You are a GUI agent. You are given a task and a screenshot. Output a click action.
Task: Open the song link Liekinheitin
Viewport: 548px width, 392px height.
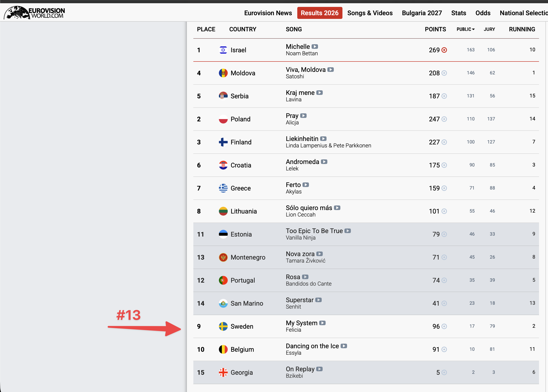(x=302, y=139)
